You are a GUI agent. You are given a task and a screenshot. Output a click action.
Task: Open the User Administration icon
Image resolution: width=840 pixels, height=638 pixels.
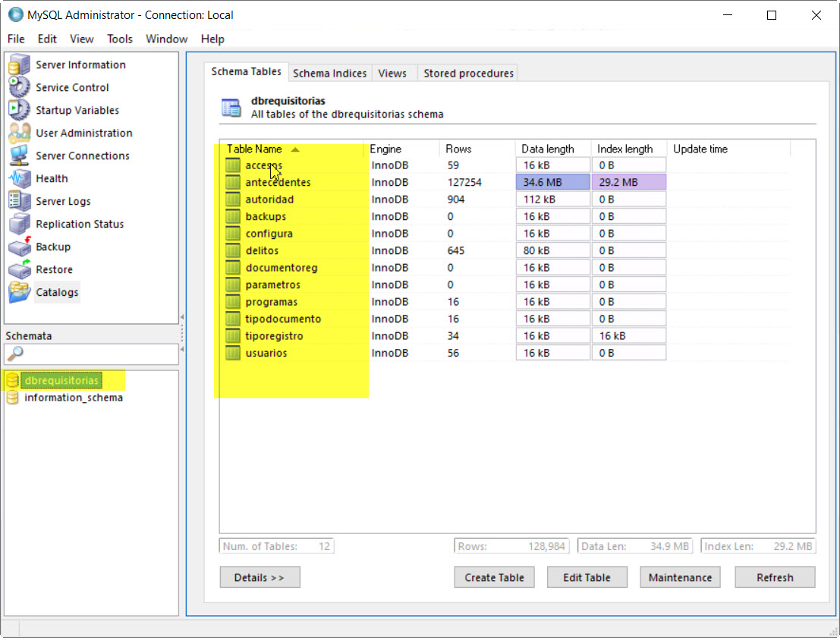(19, 133)
